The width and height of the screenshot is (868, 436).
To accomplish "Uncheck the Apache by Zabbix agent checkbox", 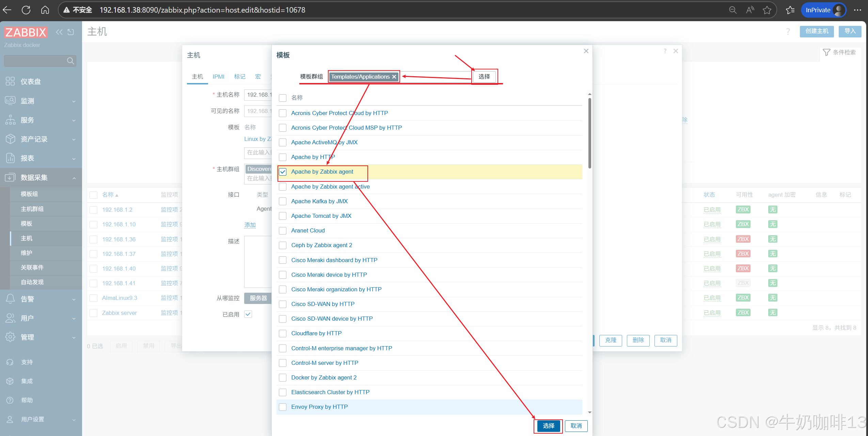I will [283, 172].
